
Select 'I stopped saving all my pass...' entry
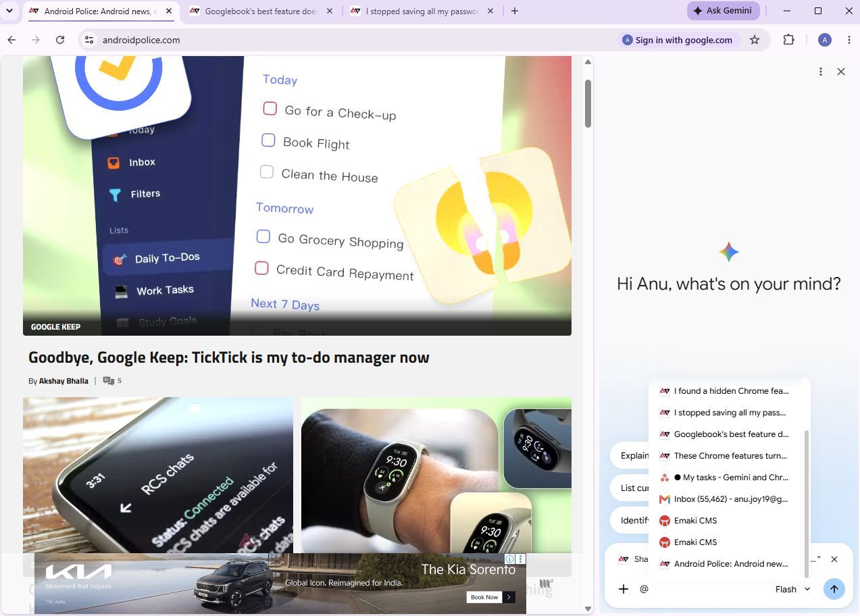[x=728, y=413]
